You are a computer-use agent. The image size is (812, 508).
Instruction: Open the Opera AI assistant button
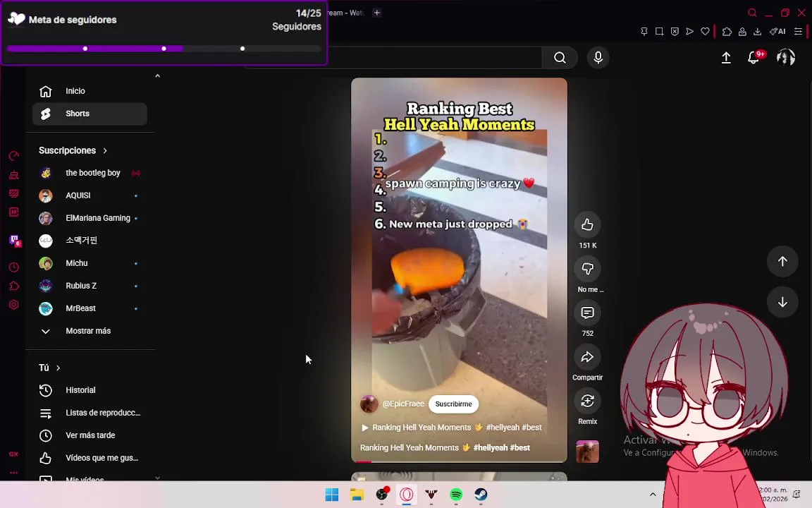[x=777, y=32]
